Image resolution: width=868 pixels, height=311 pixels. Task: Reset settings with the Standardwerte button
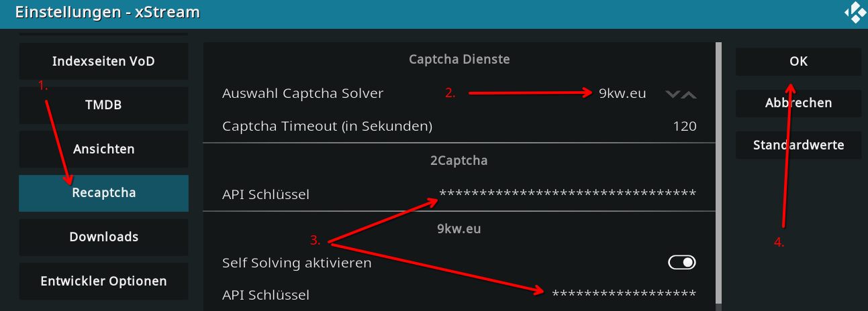[x=798, y=145]
